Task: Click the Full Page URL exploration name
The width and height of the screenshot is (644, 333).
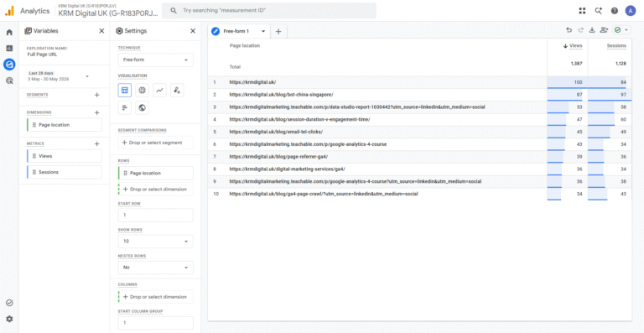Action: pyautogui.click(x=42, y=55)
